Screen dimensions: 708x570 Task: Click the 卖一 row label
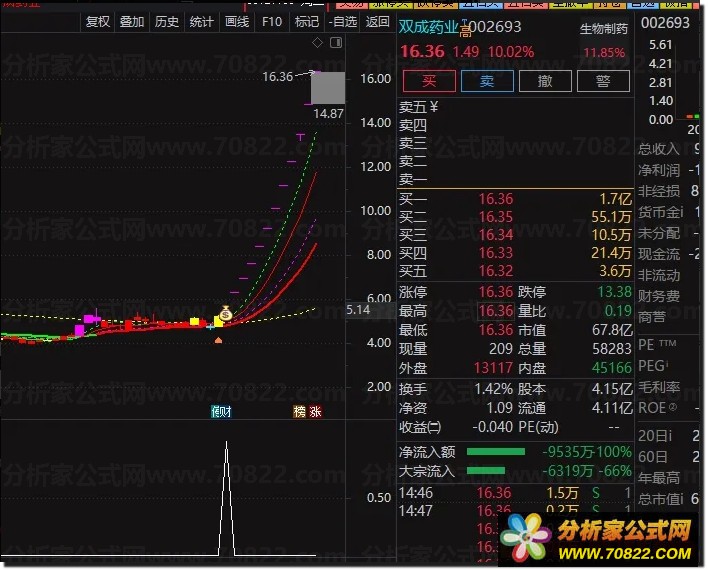pos(413,179)
